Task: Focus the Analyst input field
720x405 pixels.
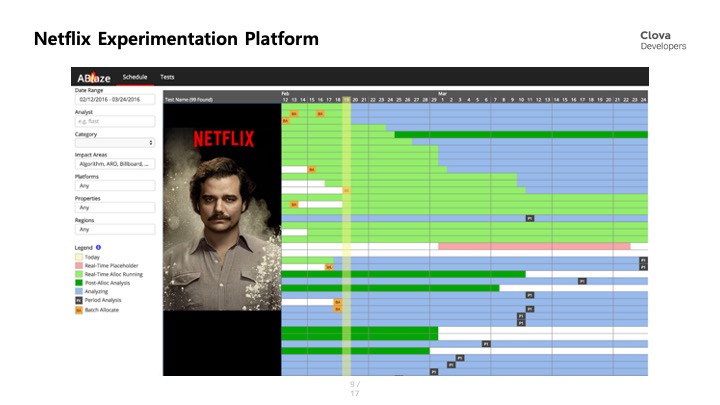Action: (114, 121)
